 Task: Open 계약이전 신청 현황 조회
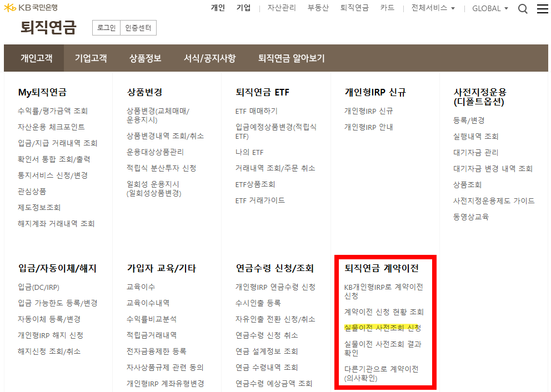pos(384,312)
